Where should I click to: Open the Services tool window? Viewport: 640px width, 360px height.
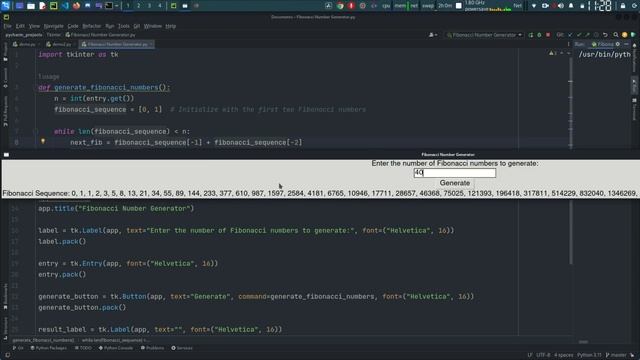(182, 348)
